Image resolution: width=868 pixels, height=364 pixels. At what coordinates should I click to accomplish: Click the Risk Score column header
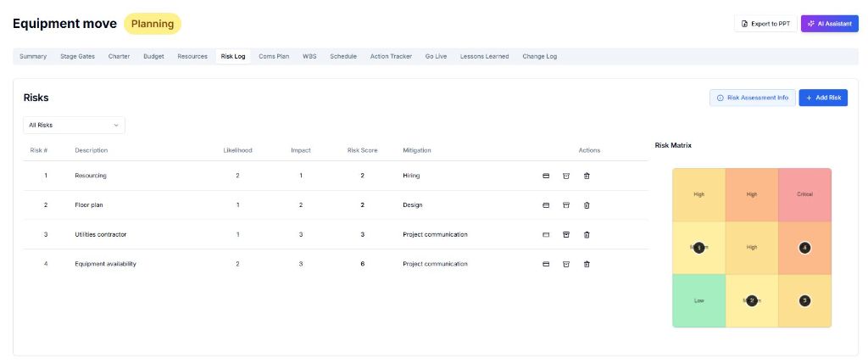coord(362,150)
